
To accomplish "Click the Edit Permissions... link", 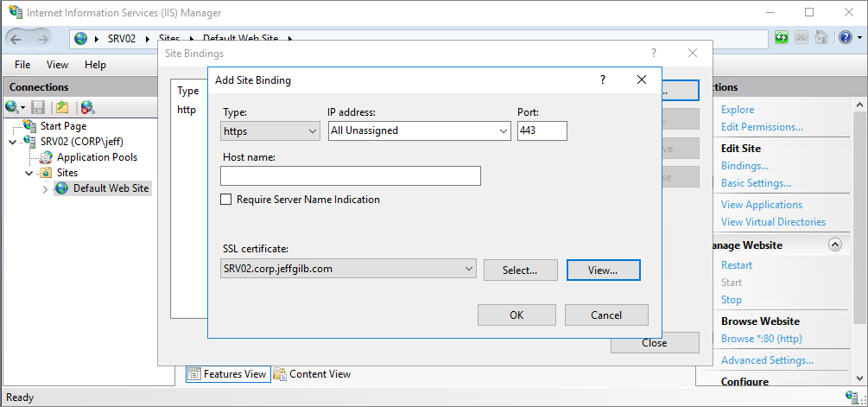I will [762, 127].
